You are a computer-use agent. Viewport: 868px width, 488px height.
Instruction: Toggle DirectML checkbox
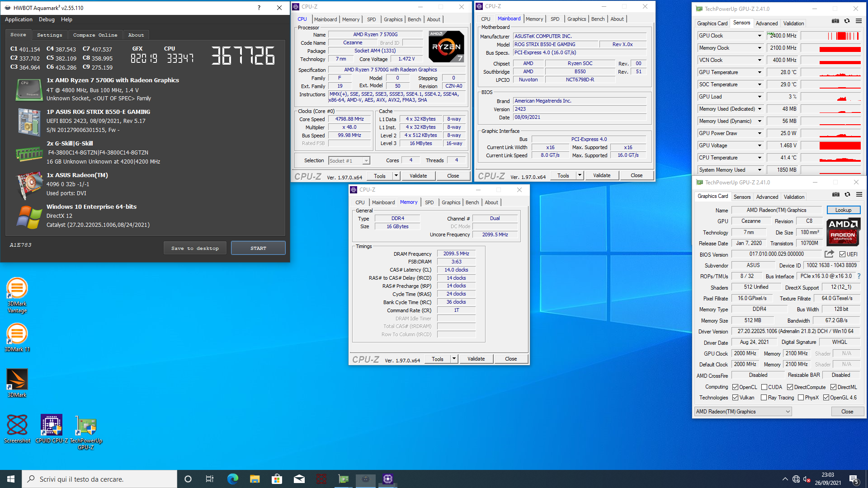[833, 387]
